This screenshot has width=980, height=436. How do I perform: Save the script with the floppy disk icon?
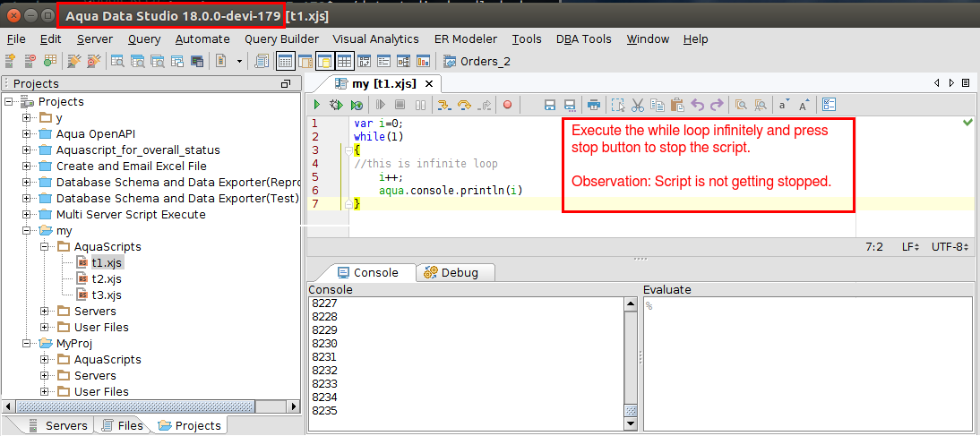pos(550,105)
